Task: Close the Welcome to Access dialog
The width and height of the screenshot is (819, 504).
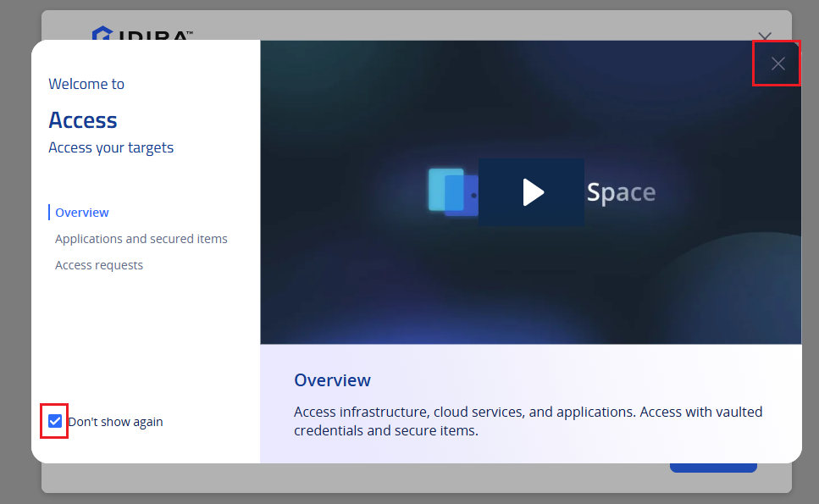Action: [x=777, y=64]
